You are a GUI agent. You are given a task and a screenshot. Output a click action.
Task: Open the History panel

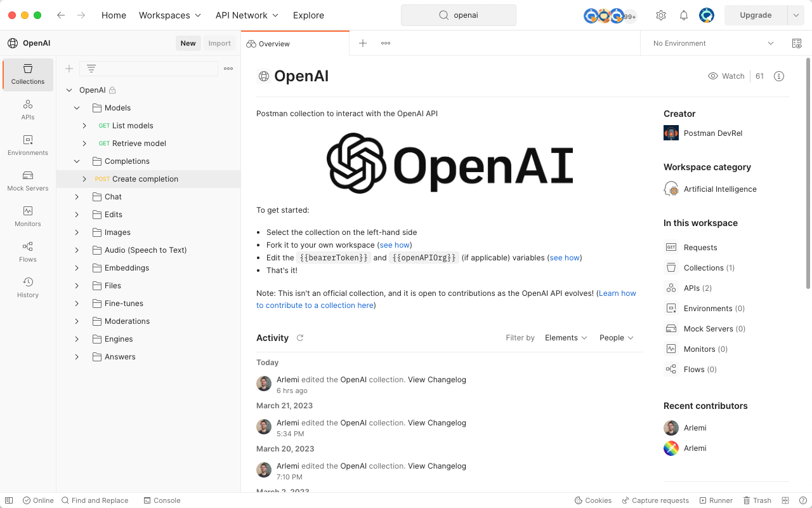pyautogui.click(x=27, y=288)
